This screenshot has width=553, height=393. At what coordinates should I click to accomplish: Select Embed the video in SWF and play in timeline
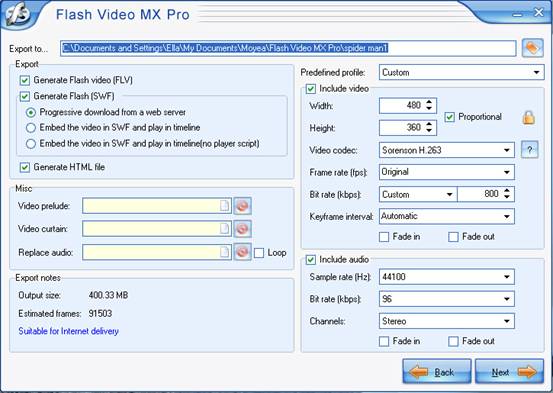click(x=31, y=128)
